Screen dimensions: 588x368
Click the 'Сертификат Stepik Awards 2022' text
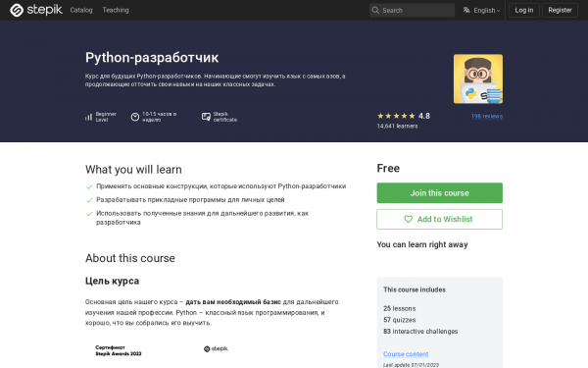[119, 350]
